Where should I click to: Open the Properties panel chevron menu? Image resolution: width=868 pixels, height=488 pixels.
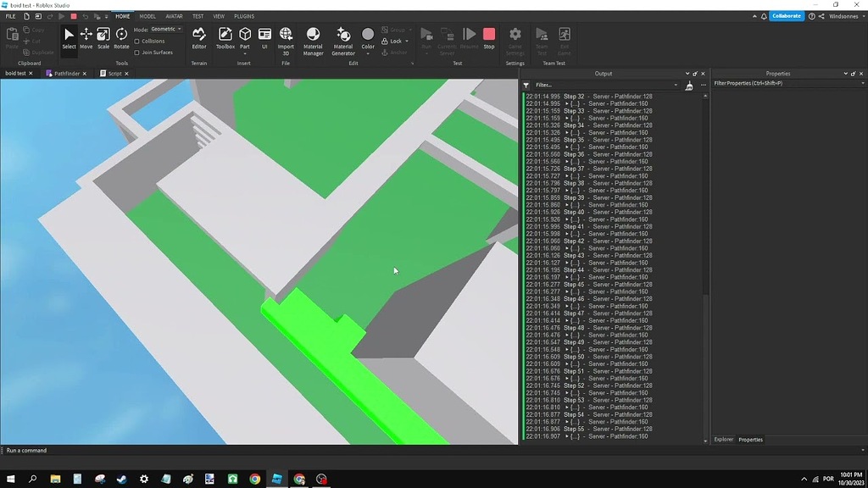point(845,74)
